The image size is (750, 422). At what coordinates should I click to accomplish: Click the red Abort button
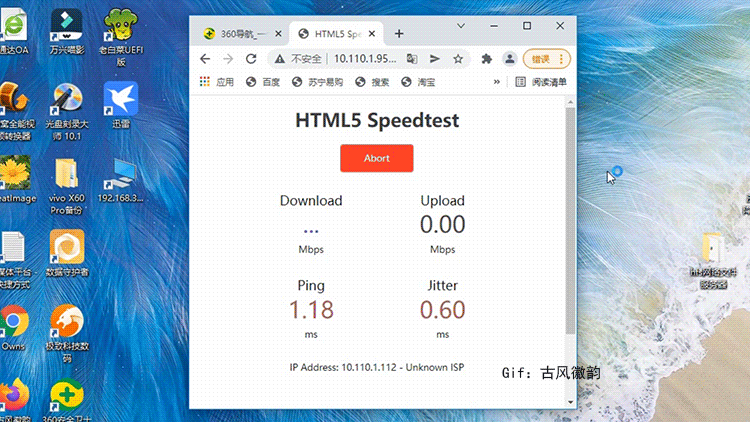coord(376,158)
